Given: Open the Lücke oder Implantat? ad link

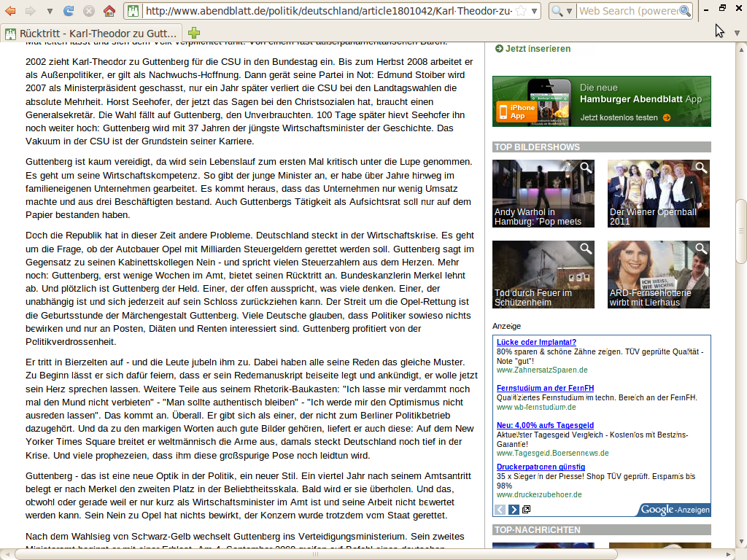Looking at the screenshot, I should (x=536, y=342).
